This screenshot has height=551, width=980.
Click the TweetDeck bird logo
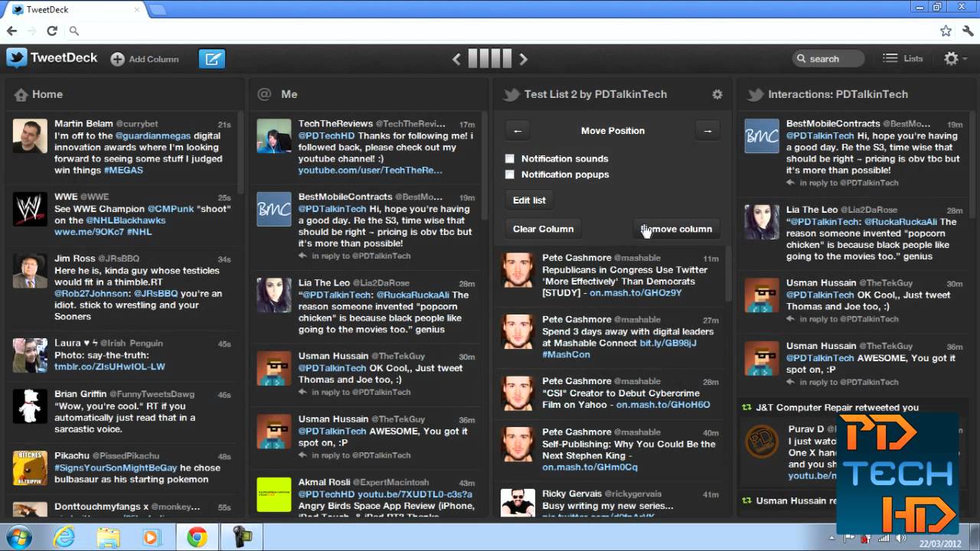click(17, 58)
